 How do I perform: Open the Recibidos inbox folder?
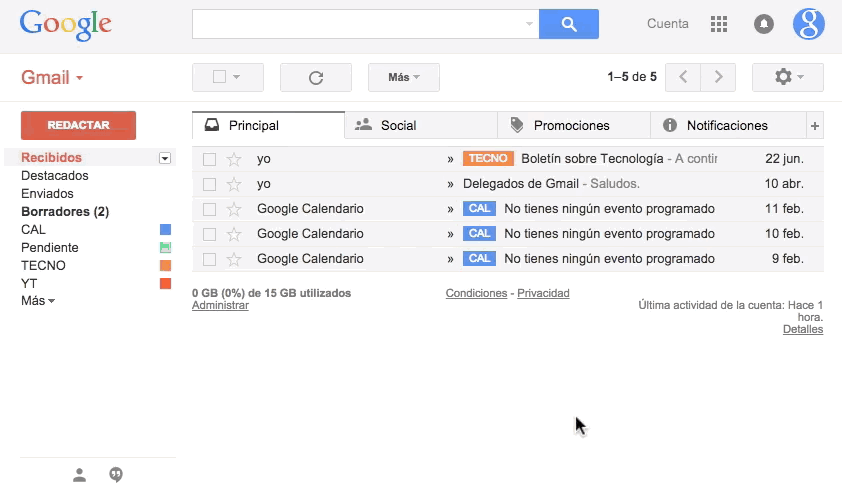coord(52,157)
